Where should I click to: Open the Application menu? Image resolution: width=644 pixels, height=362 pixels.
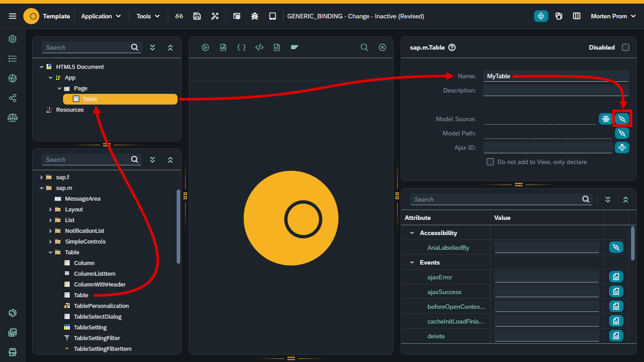tap(101, 16)
